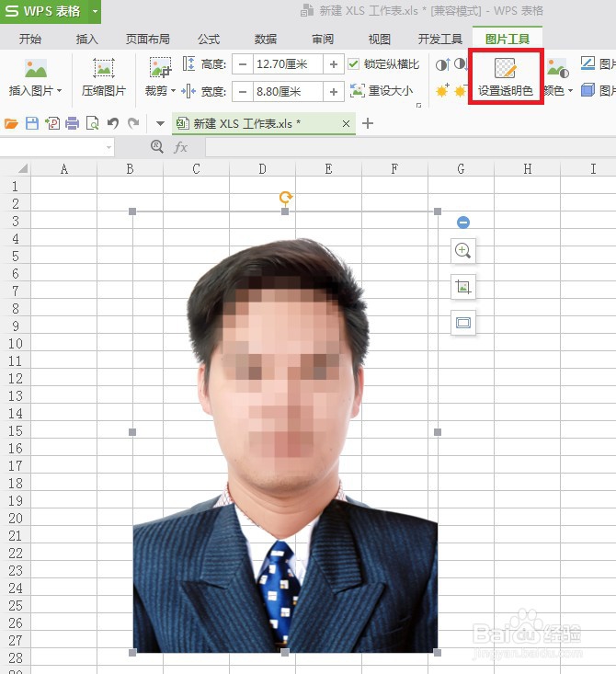Open the picture Color (颜色) options
Screen dimensions: 616x674
click(558, 77)
